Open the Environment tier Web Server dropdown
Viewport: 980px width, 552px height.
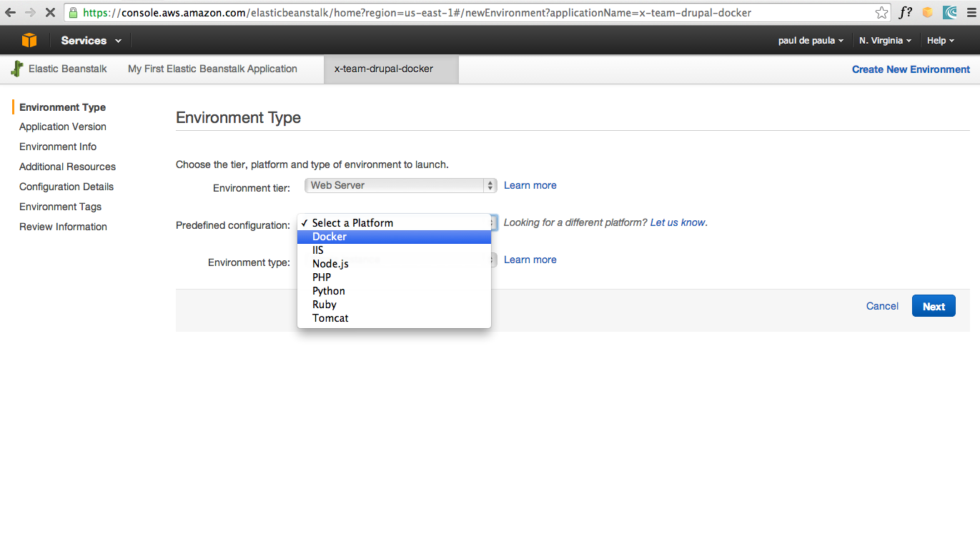click(x=400, y=185)
